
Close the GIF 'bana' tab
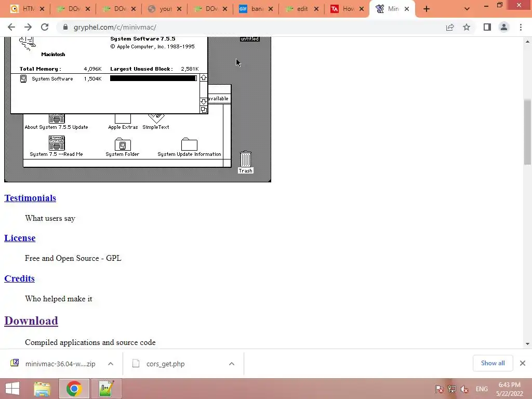(271, 9)
